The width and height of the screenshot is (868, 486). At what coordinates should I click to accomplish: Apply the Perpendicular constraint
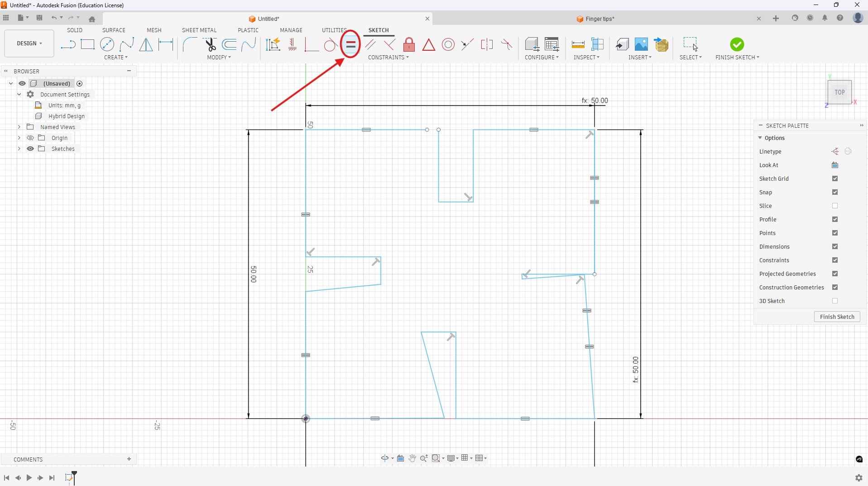pyautogui.click(x=389, y=44)
